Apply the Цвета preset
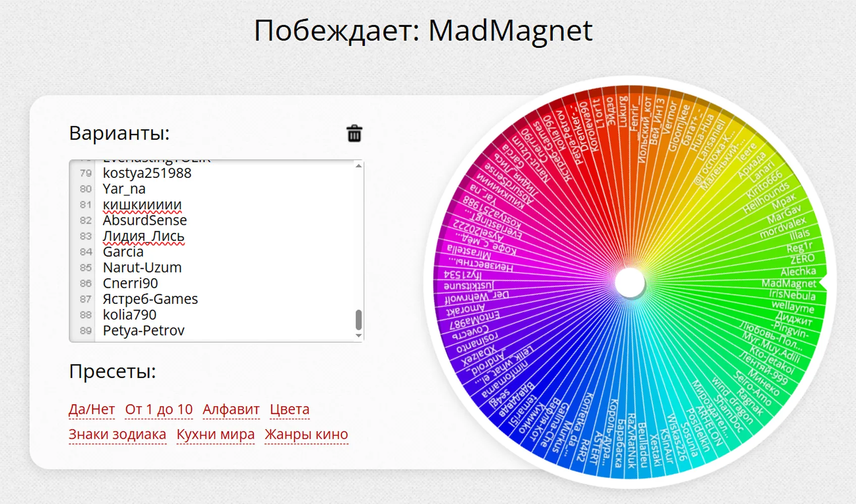This screenshot has width=856, height=504. (290, 409)
